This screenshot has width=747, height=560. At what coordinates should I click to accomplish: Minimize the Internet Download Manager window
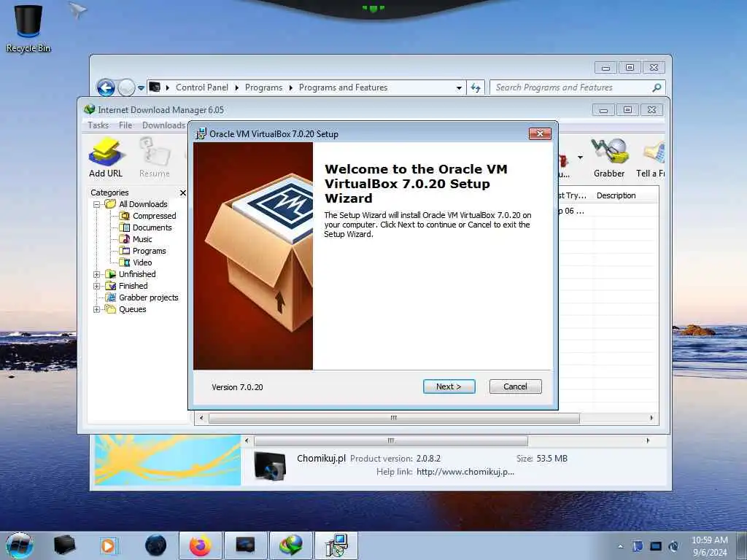click(x=603, y=110)
